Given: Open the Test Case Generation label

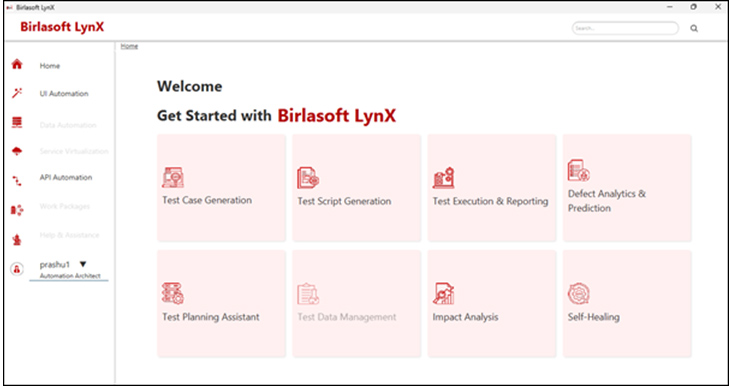Looking at the screenshot, I should pyautogui.click(x=207, y=200).
